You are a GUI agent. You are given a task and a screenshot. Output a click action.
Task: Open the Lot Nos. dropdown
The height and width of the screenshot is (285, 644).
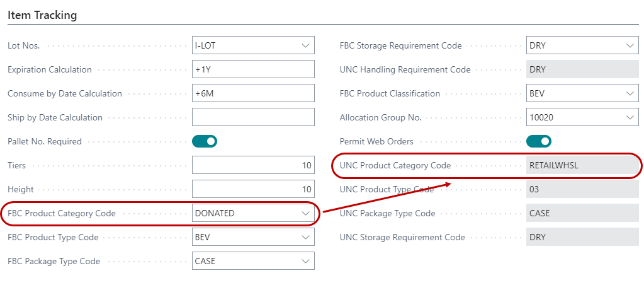click(x=306, y=45)
